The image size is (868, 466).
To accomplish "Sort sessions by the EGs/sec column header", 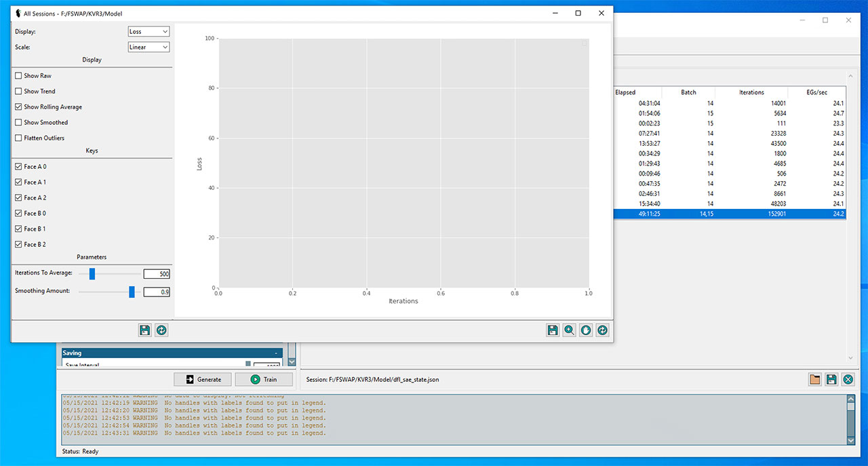I will (817, 92).
